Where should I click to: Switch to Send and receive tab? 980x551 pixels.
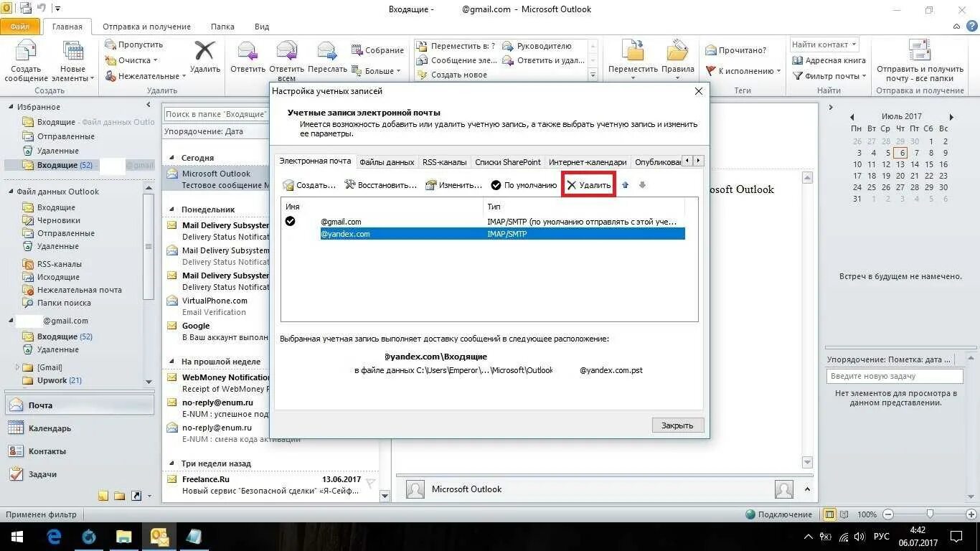148,27
